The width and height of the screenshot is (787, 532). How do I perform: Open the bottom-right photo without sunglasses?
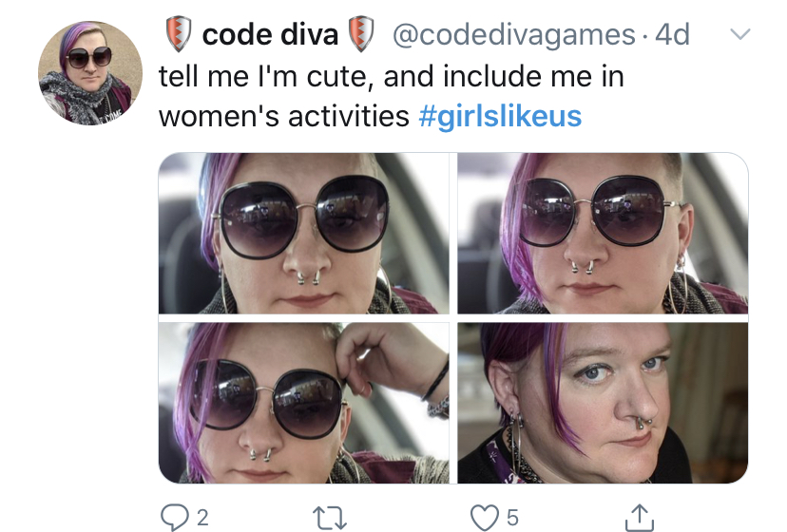click(603, 403)
